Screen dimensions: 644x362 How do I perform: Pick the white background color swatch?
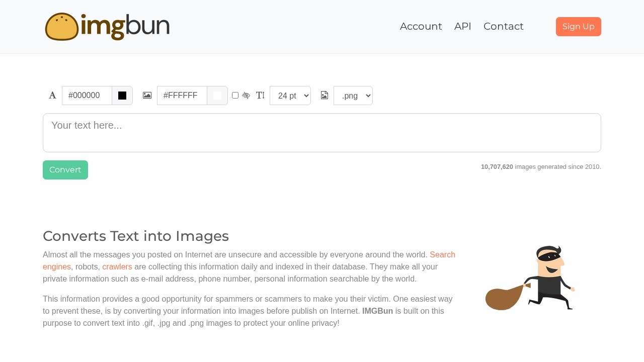[217, 96]
